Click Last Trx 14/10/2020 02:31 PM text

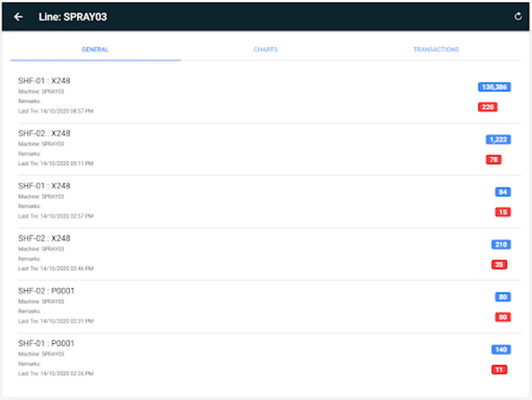[x=56, y=321]
